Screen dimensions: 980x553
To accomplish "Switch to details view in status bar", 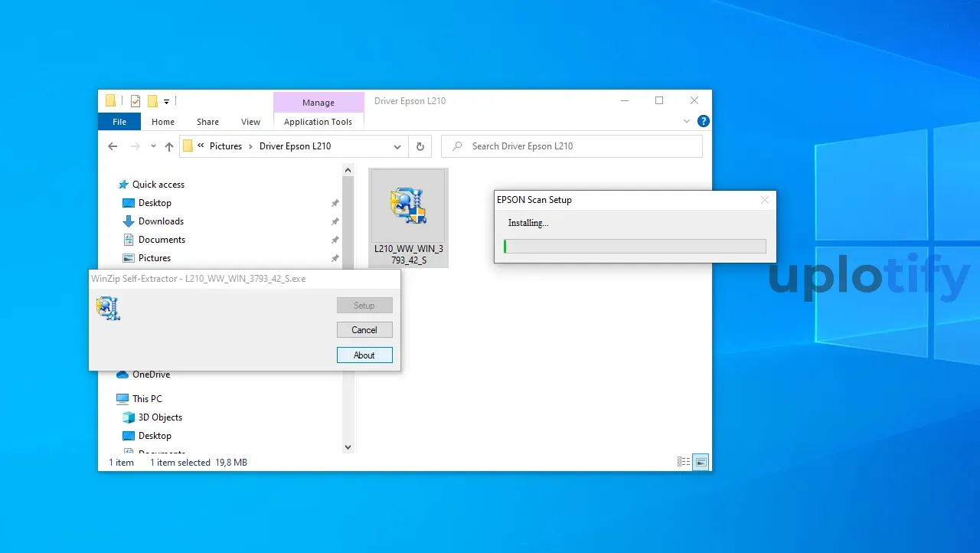I will [684, 462].
